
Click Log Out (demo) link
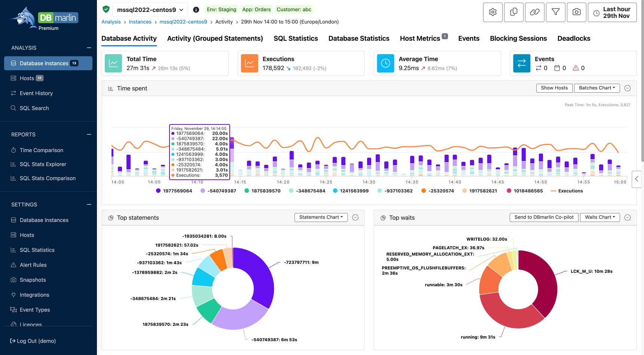(33, 341)
